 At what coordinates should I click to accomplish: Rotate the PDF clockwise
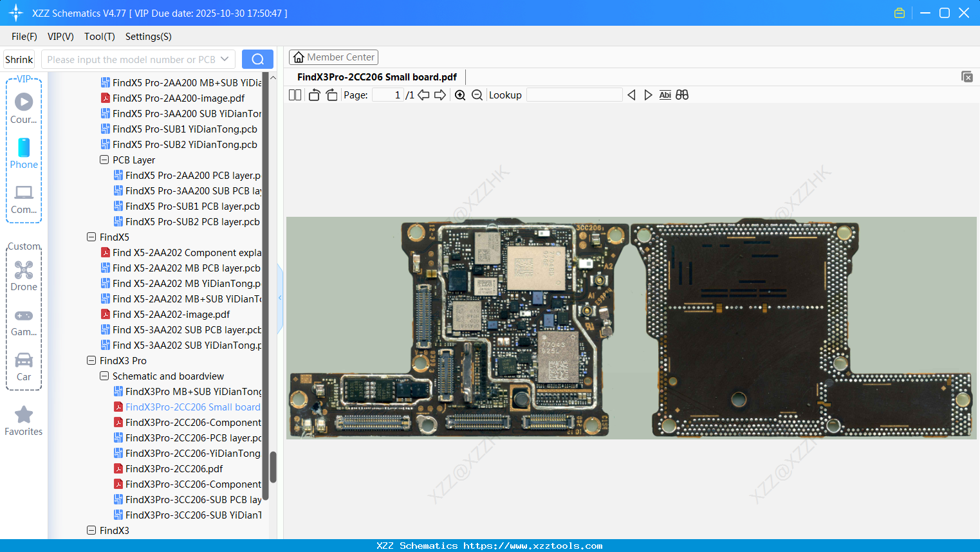(331, 95)
